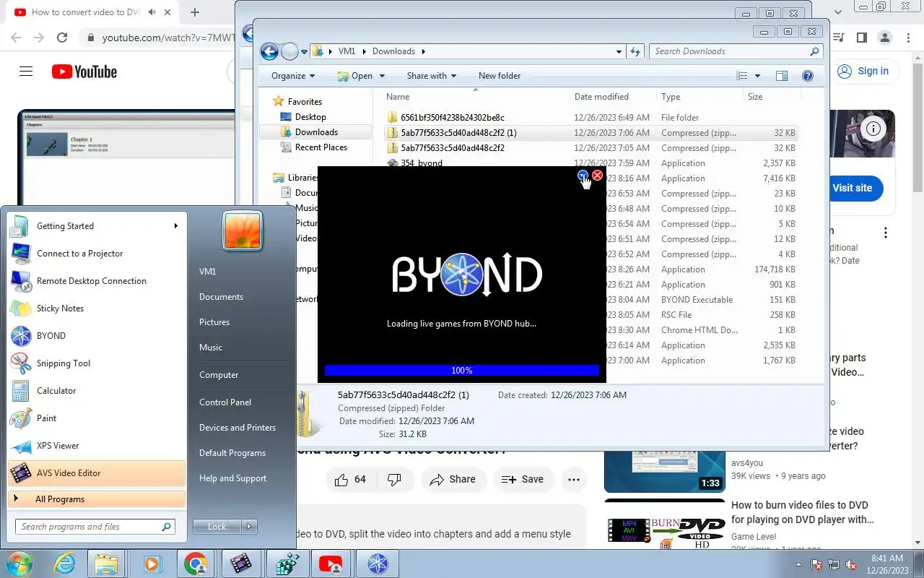
Task: Launch BYOND from the Start menu
Action: point(97,336)
